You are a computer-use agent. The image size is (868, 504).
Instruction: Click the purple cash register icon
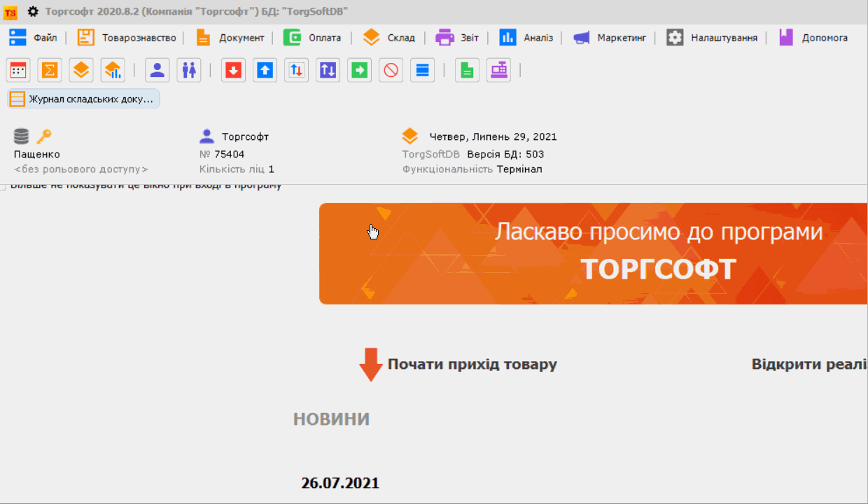click(498, 70)
